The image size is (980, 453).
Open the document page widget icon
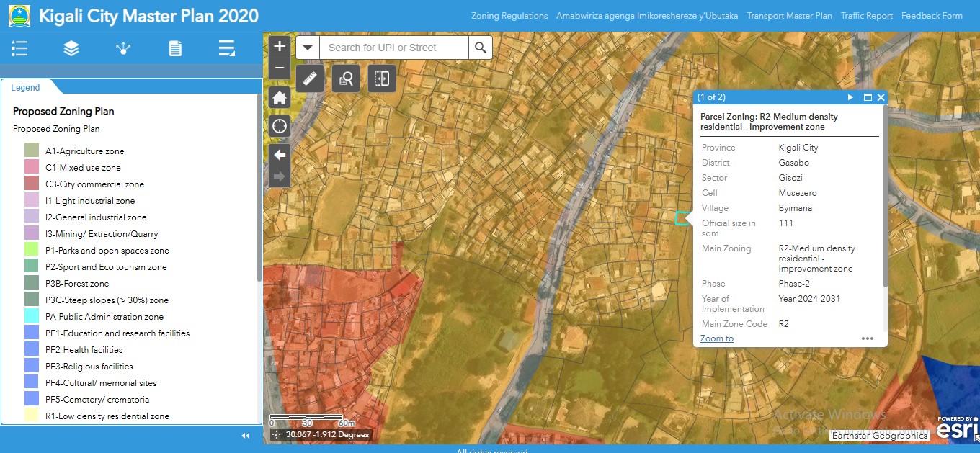pyautogui.click(x=175, y=48)
